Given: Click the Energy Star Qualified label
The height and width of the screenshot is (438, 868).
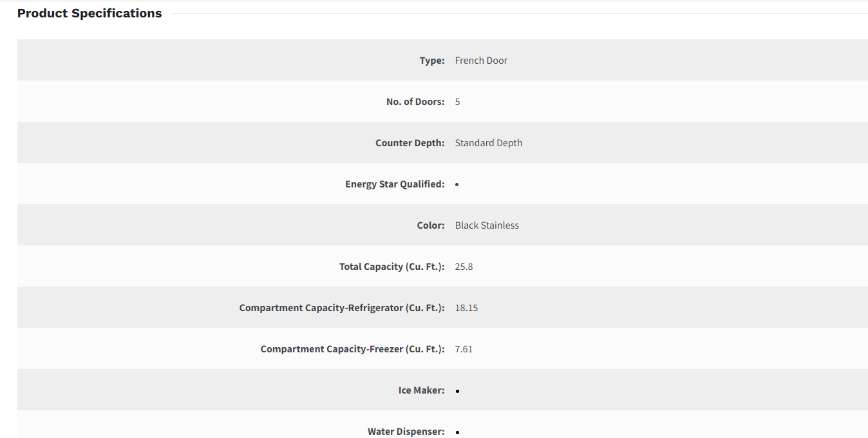Looking at the screenshot, I should coord(394,184).
